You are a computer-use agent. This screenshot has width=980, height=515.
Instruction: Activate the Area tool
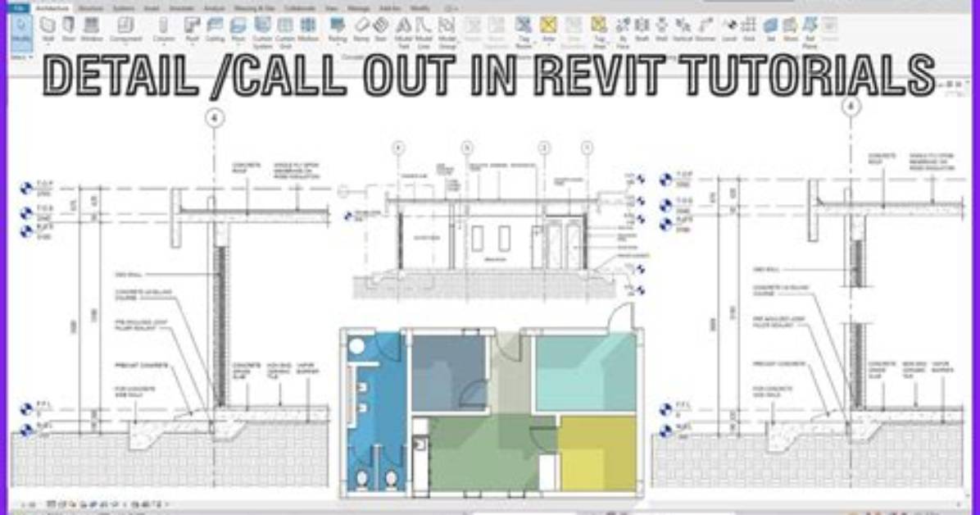[548, 29]
